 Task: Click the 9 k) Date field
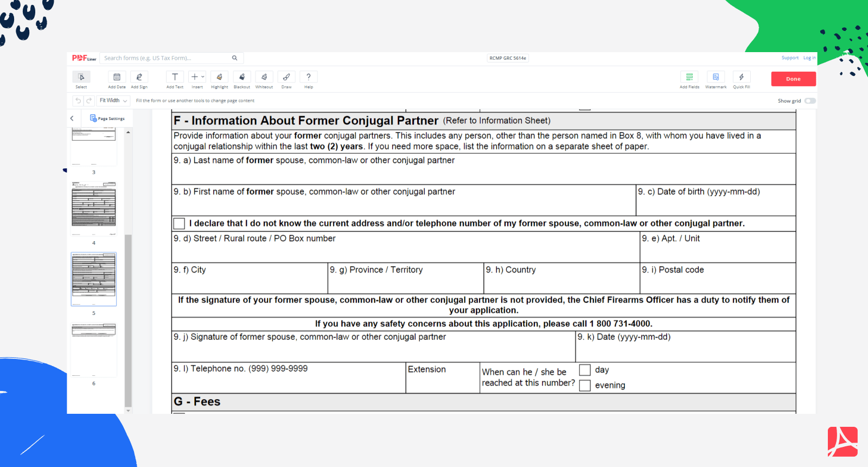point(686,346)
